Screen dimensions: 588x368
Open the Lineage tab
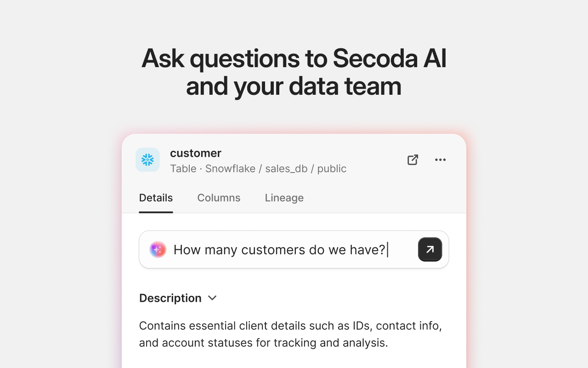click(284, 198)
